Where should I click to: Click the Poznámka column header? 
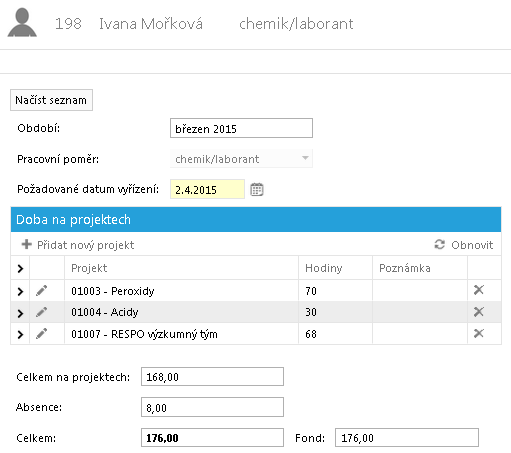tap(405, 268)
